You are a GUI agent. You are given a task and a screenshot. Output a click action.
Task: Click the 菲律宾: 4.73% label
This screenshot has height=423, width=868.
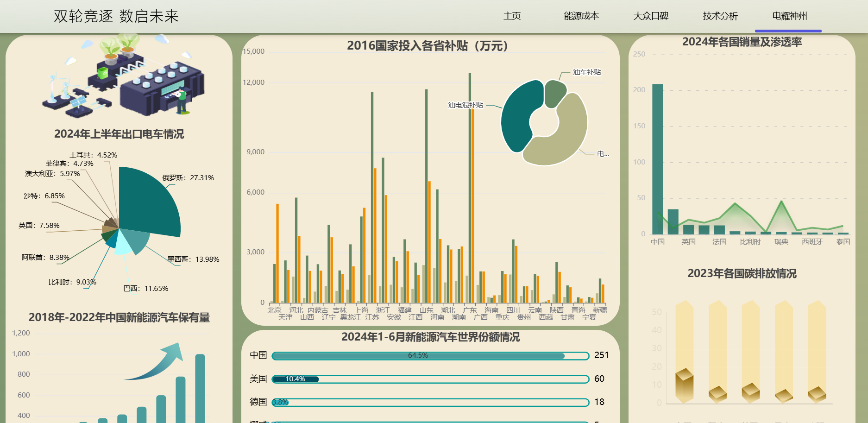pos(69,164)
